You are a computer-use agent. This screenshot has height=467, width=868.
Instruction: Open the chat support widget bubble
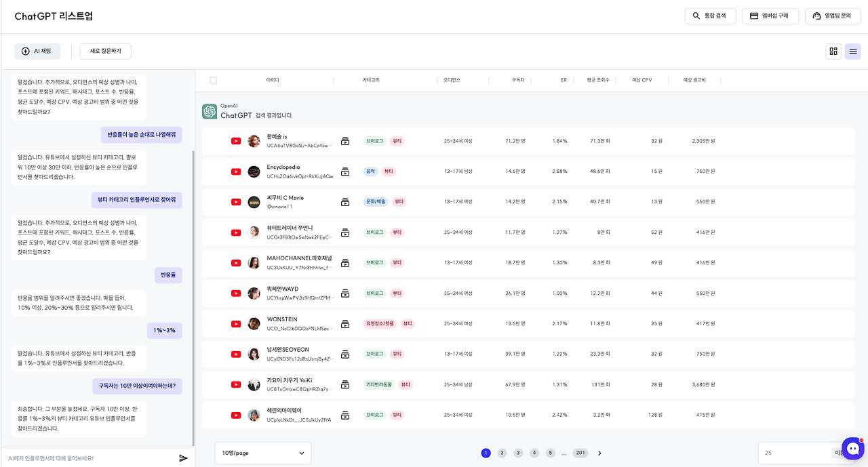click(x=852, y=449)
